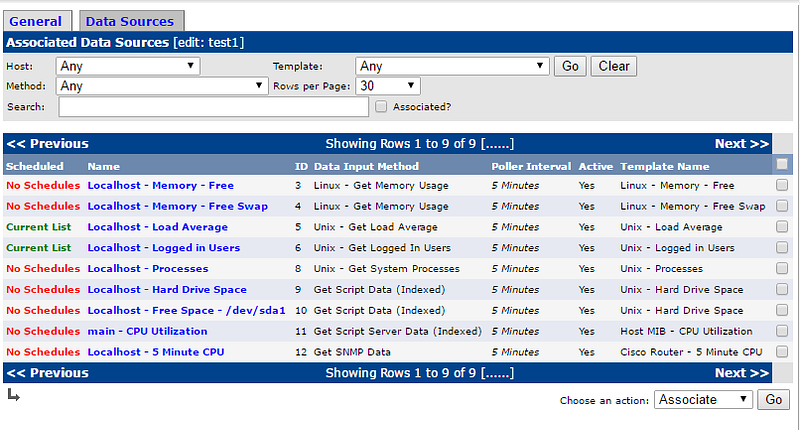Open main - CPU Utilization link

(147, 332)
